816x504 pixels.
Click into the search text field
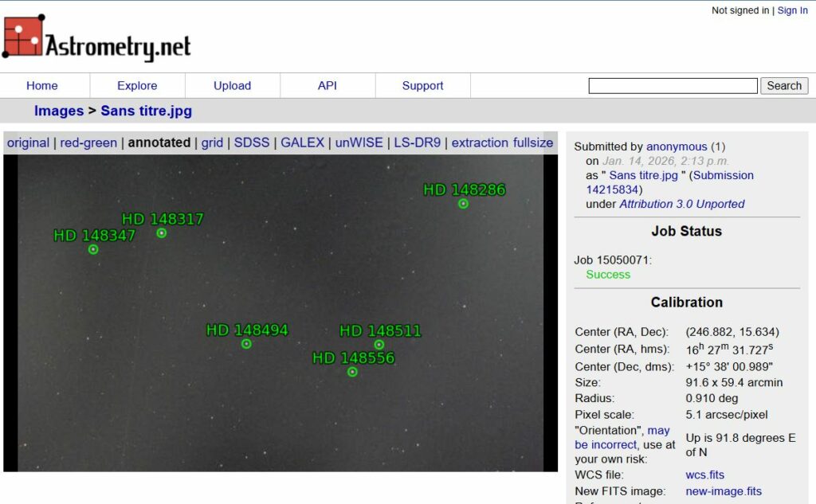pyautogui.click(x=673, y=86)
